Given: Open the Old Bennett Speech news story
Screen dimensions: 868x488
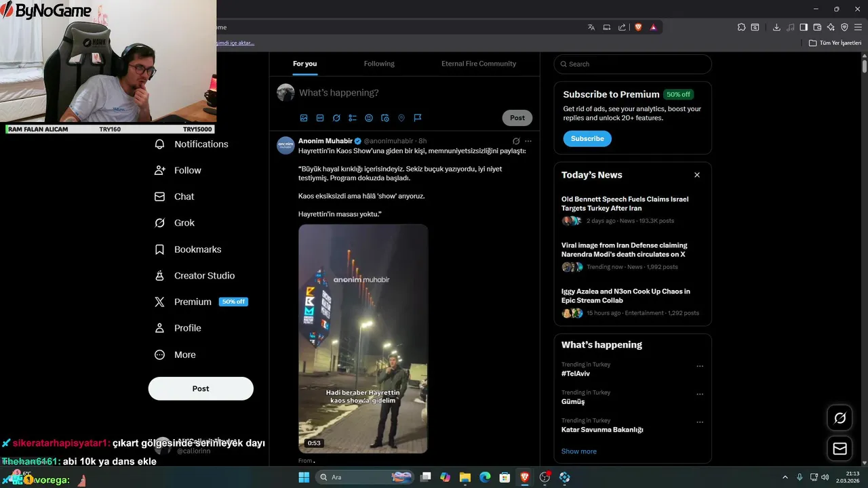Looking at the screenshot, I should pyautogui.click(x=625, y=203).
